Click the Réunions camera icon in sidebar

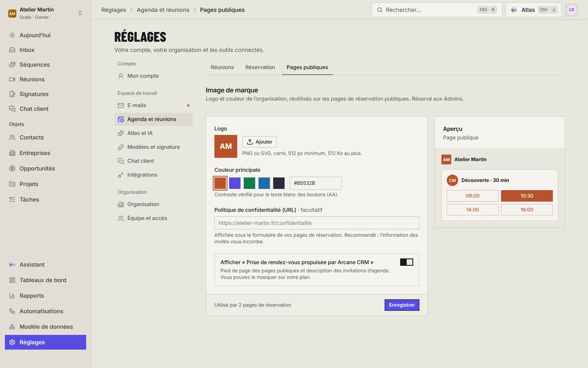12,79
